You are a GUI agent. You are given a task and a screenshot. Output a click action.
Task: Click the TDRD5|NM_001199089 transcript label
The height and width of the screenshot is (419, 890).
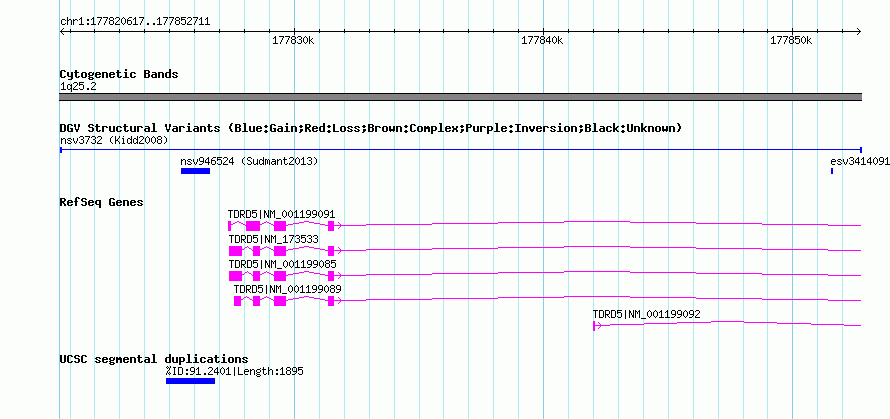click(x=288, y=290)
